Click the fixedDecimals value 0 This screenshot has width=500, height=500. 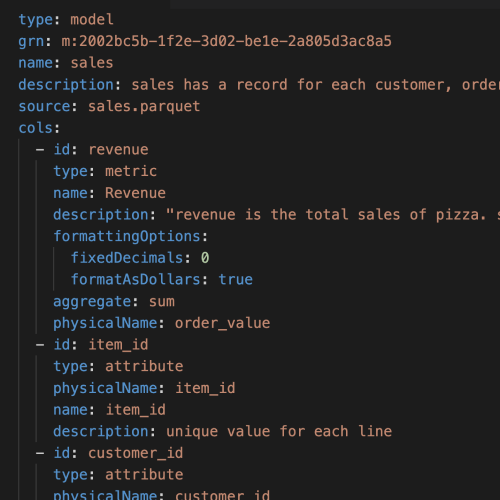click(205, 258)
